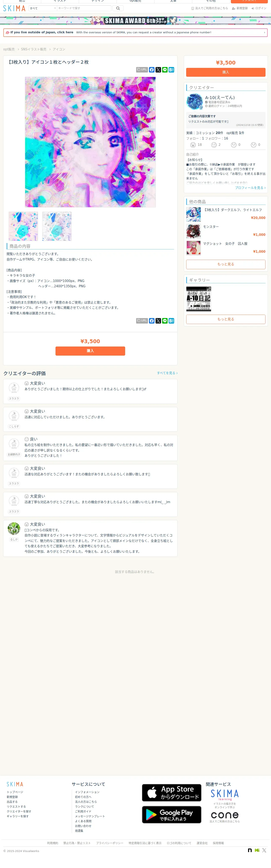Bookmark with top Hatena B! icon

(x=171, y=70)
